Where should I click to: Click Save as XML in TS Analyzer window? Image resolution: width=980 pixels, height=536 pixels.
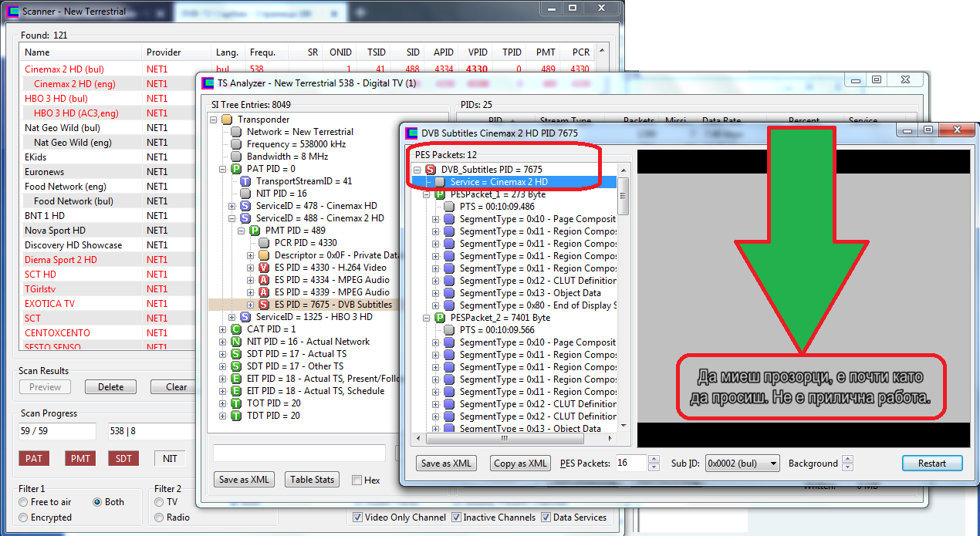point(244,480)
